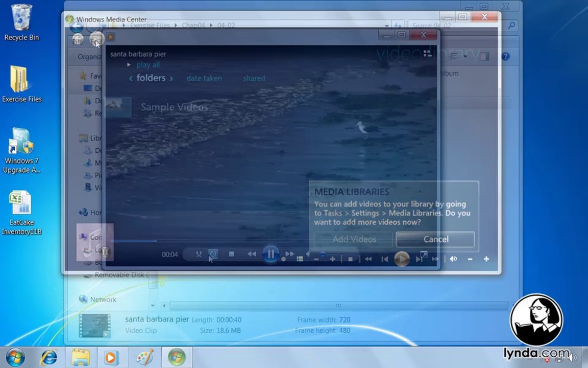The width and height of the screenshot is (588, 368).
Task: Stop playback in Media Center transport bar
Action: (x=350, y=259)
